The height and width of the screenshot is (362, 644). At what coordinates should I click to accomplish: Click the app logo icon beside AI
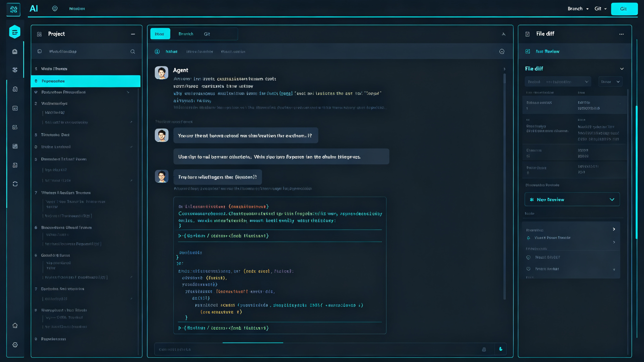(14, 9)
